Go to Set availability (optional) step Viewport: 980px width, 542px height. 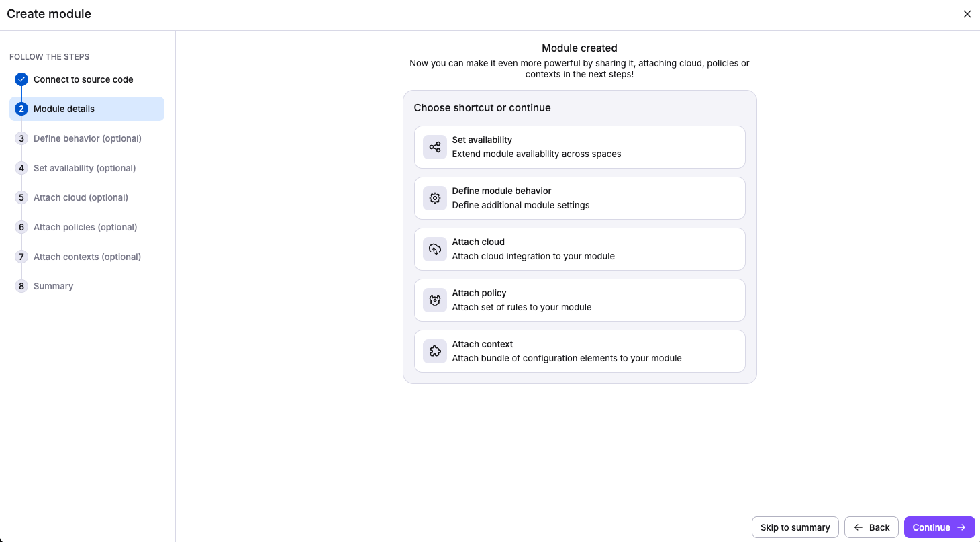[x=85, y=168]
